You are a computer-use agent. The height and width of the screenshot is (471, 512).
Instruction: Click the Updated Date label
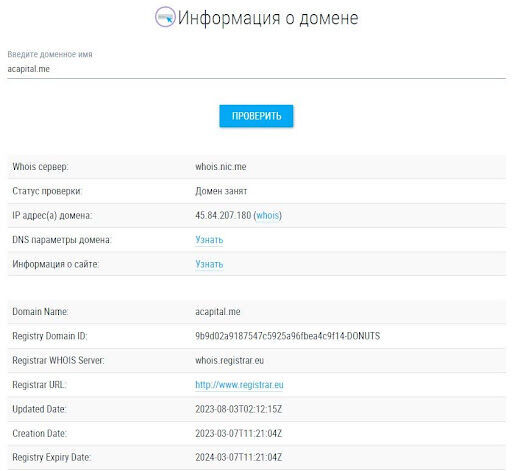coord(39,409)
